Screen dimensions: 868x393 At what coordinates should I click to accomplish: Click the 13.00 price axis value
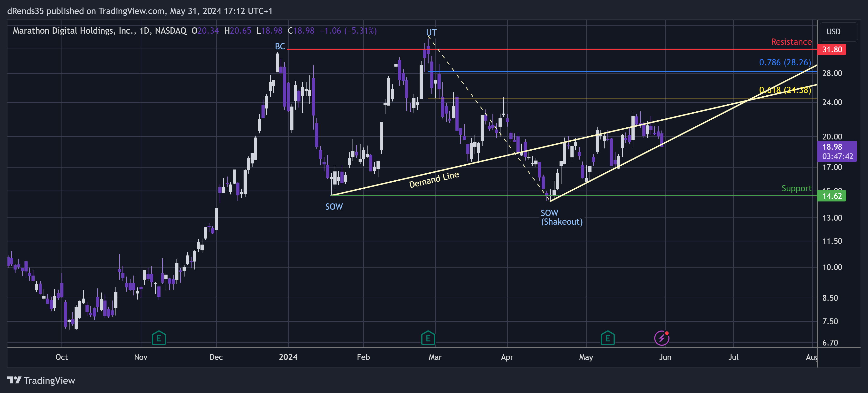point(832,218)
